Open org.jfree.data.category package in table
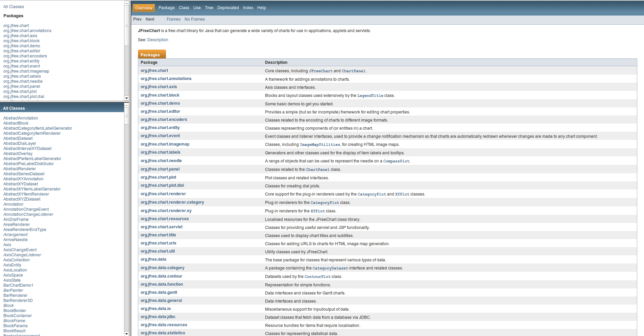The width and height of the screenshot is (644, 336). tap(162, 268)
